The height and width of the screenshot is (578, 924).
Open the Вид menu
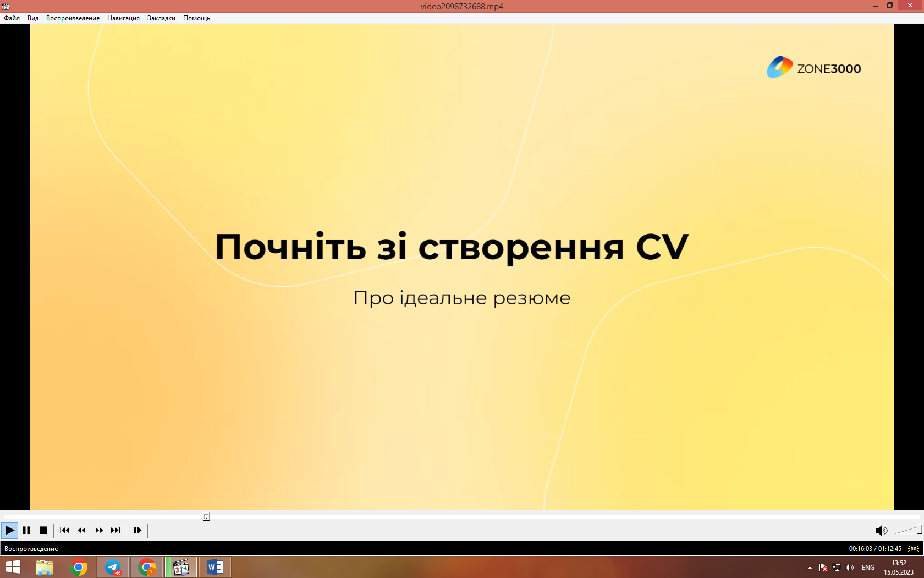coord(33,18)
